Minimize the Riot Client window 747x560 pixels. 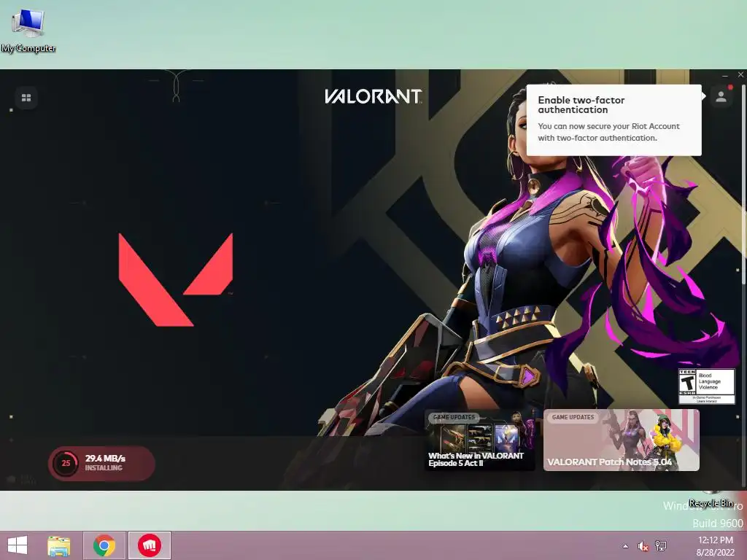[x=724, y=75]
